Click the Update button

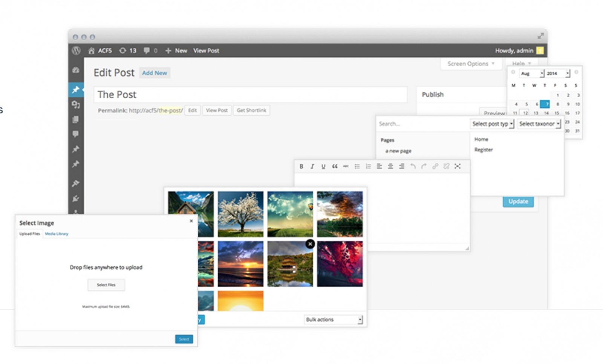(518, 202)
